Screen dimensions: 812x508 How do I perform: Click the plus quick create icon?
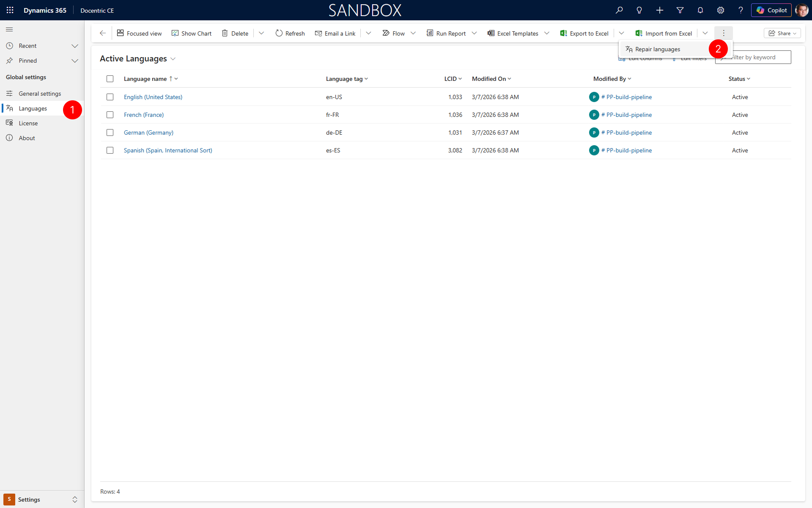[660, 10]
